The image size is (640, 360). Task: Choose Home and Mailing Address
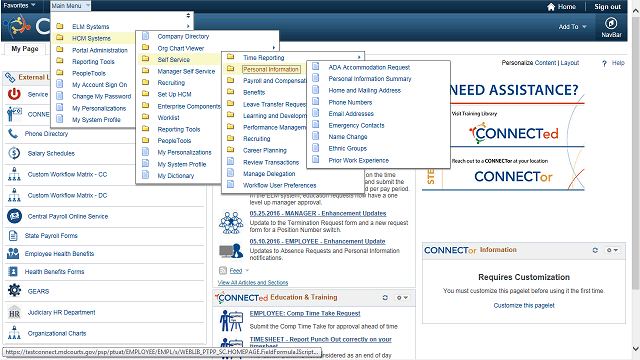pos(364,91)
